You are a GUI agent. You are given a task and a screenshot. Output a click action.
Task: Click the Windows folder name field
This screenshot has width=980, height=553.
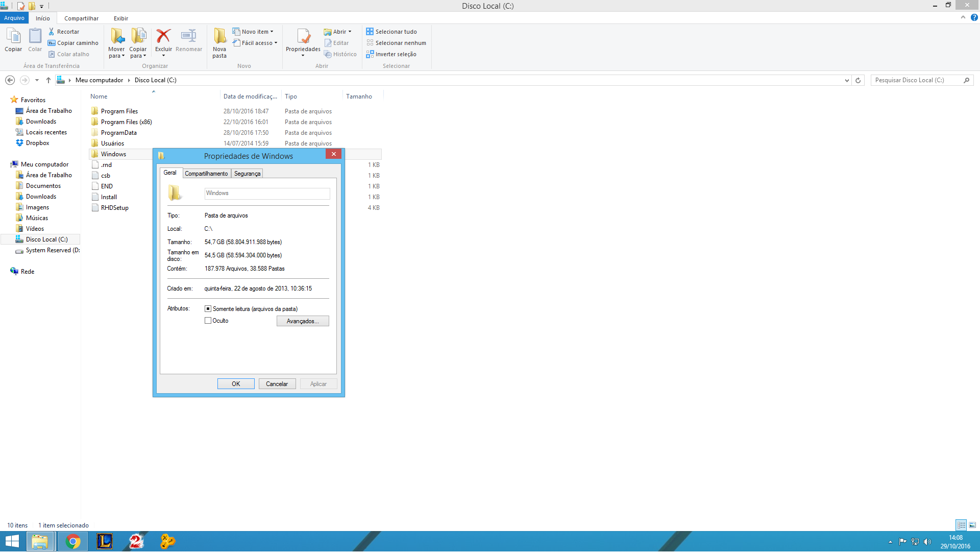267,194
